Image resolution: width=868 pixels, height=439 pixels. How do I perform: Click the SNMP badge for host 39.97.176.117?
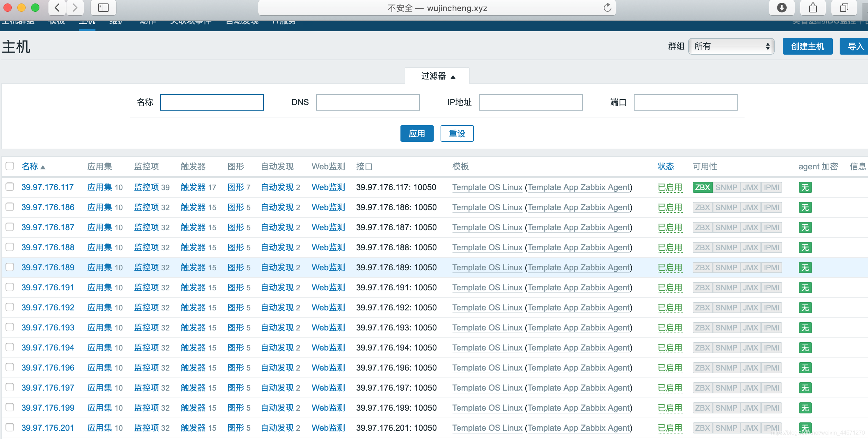tap(726, 187)
